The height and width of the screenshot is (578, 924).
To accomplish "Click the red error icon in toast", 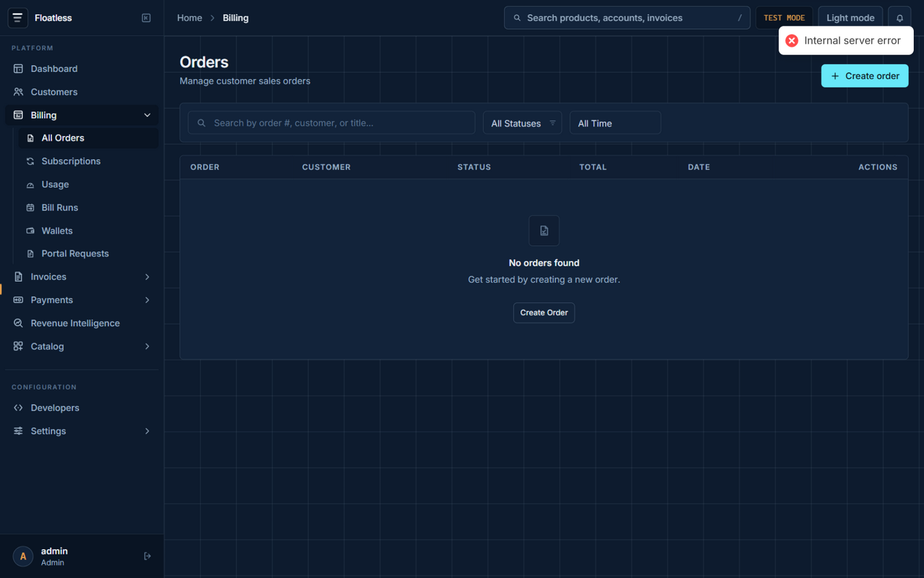I will (x=792, y=40).
